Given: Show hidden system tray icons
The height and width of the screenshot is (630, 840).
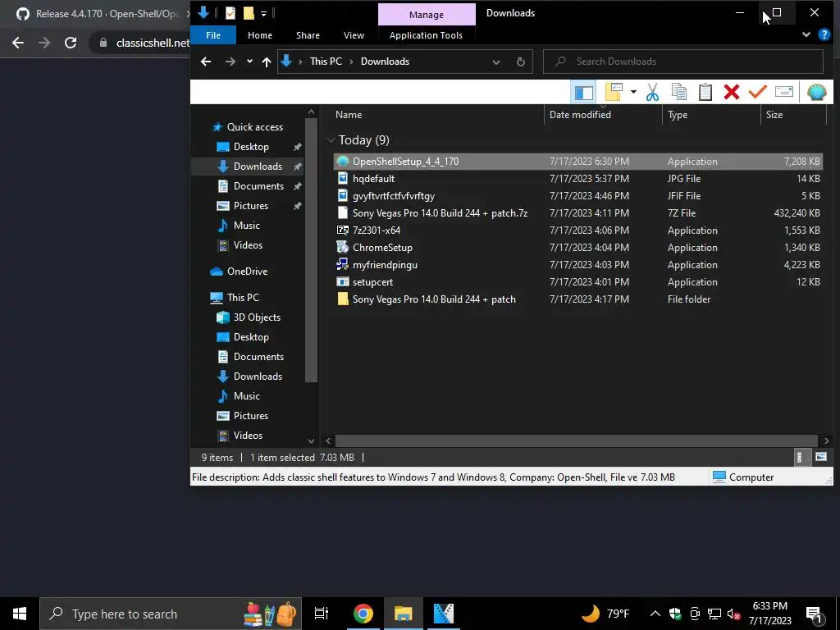Looking at the screenshot, I should [x=655, y=614].
